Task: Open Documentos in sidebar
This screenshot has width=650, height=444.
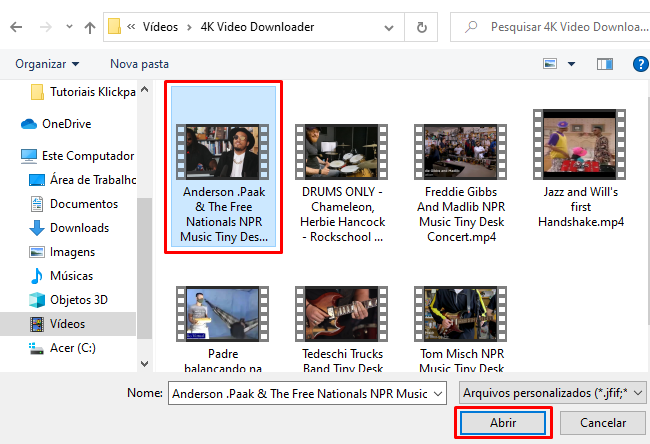Action: (x=74, y=204)
